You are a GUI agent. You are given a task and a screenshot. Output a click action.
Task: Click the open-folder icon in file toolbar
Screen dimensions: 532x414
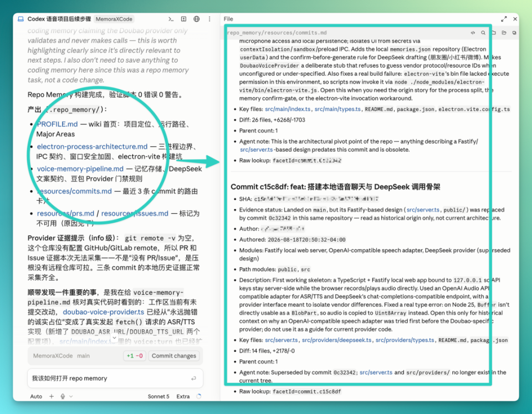point(504,33)
